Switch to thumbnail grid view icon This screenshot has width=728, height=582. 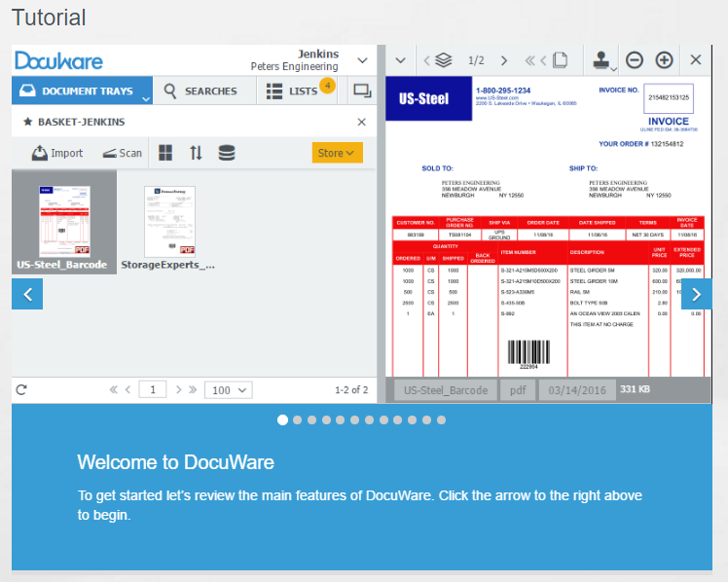coord(165,153)
